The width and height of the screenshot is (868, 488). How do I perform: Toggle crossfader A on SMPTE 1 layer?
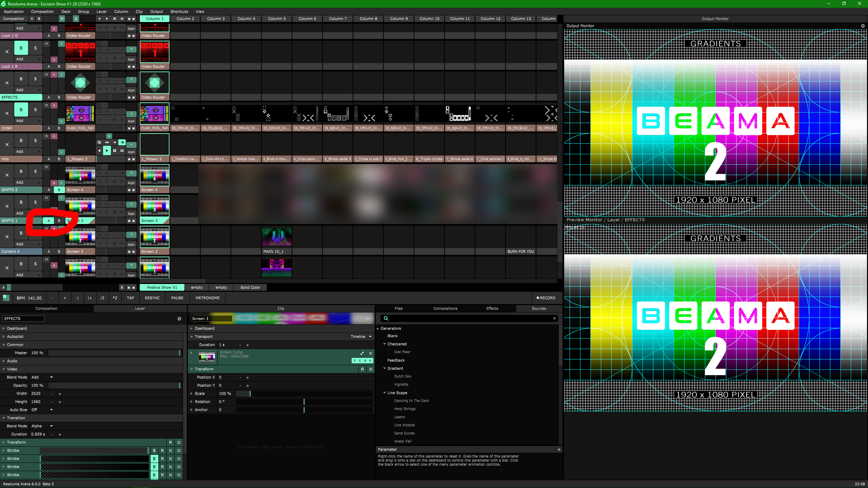tap(48, 221)
